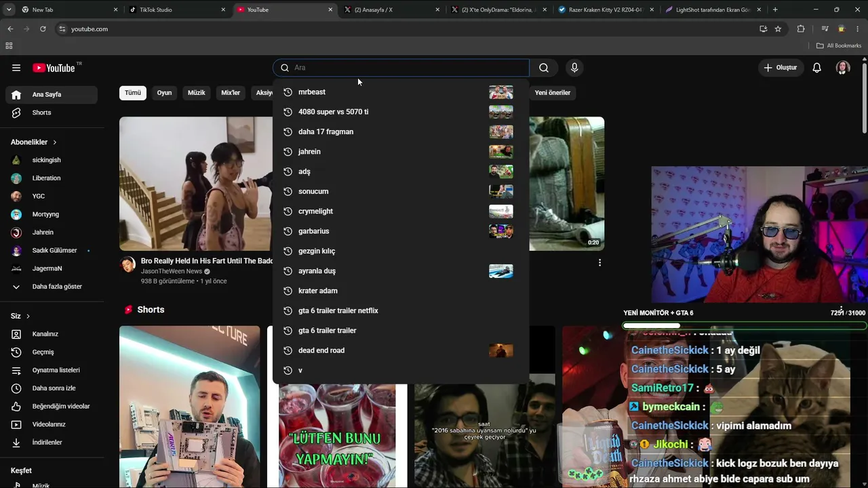Choose the gezgin kılıç search suggestion
868x488 pixels.
(401, 251)
